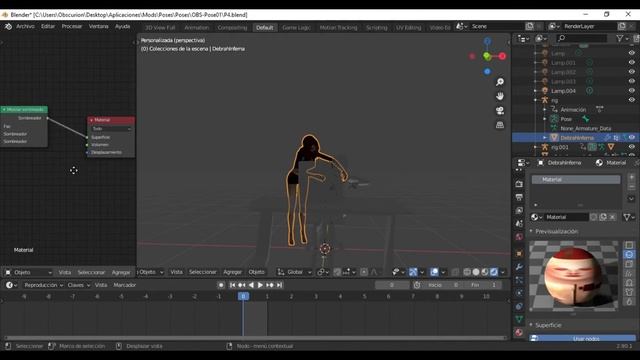Select the hand pan view icon
640x360 pixels.
pyautogui.click(x=500, y=96)
